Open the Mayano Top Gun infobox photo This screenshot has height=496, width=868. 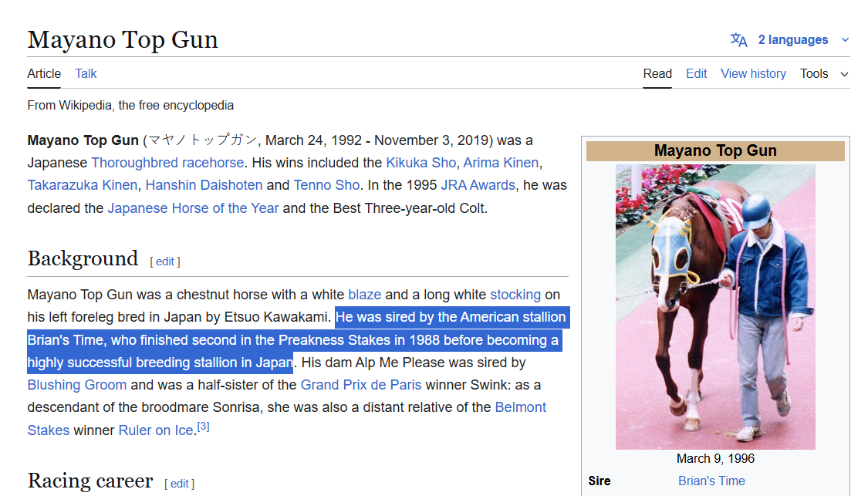tap(715, 307)
